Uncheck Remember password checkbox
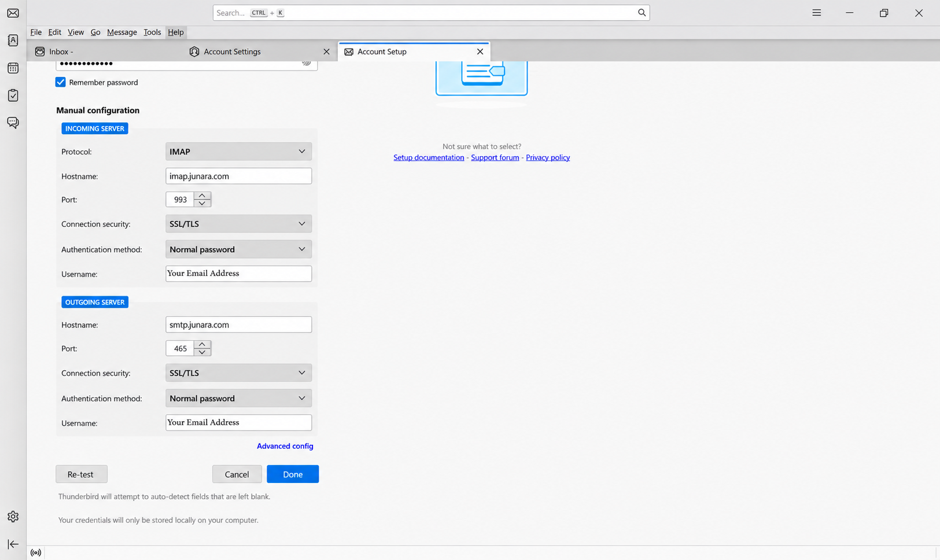Viewport: 940px width, 560px height. 61,82
